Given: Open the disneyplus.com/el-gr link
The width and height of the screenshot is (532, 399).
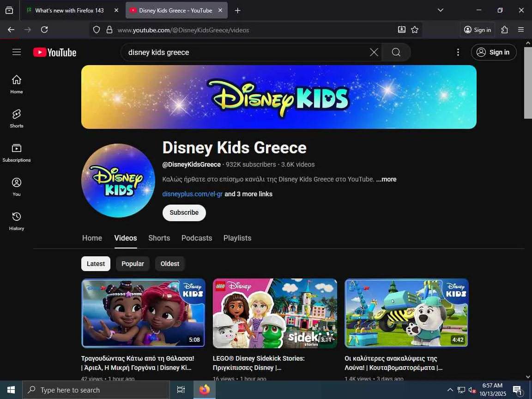Looking at the screenshot, I should tap(193, 194).
